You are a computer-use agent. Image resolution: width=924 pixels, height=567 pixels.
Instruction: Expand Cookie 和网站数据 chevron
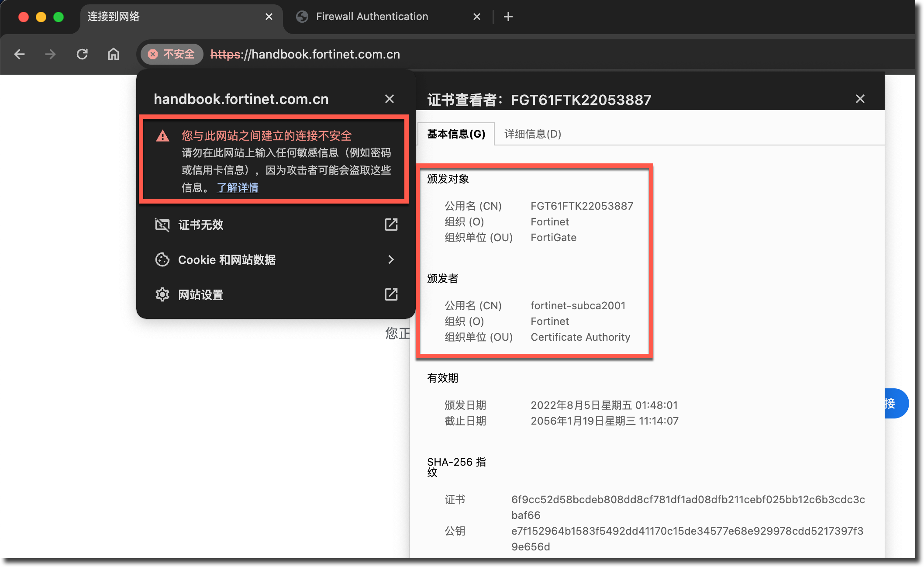[x=391, y=259]
